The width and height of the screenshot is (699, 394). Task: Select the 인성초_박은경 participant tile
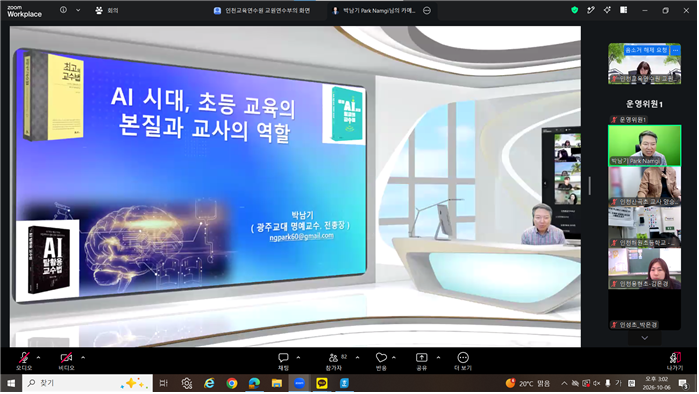pos(645,310)
